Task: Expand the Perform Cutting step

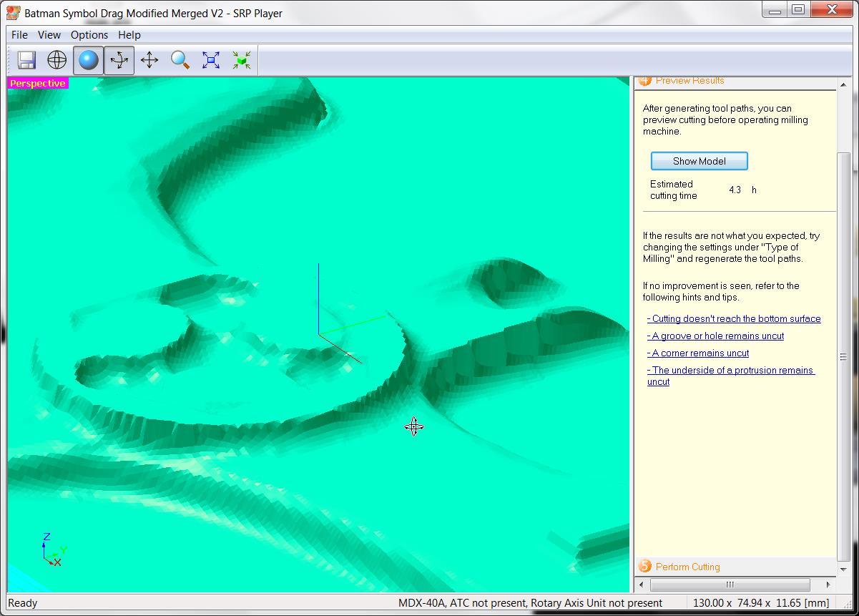Action: point(687,567)
